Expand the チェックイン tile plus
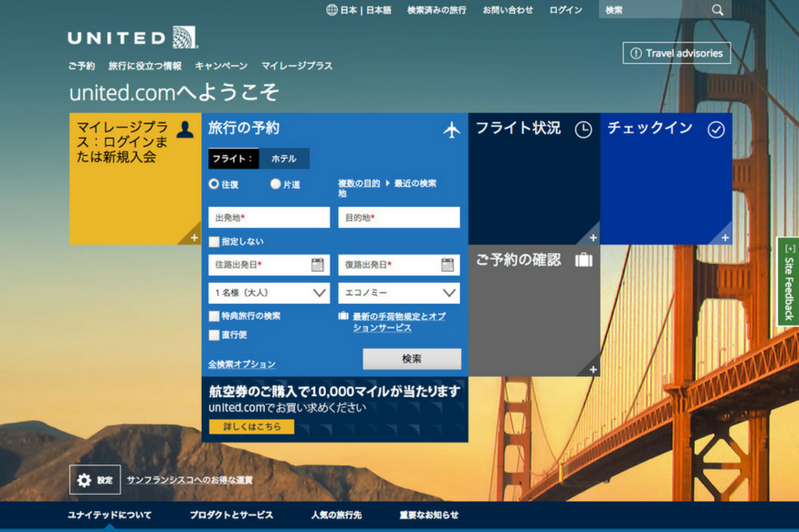This screenshot has width=799, height=532. point(725,238)
